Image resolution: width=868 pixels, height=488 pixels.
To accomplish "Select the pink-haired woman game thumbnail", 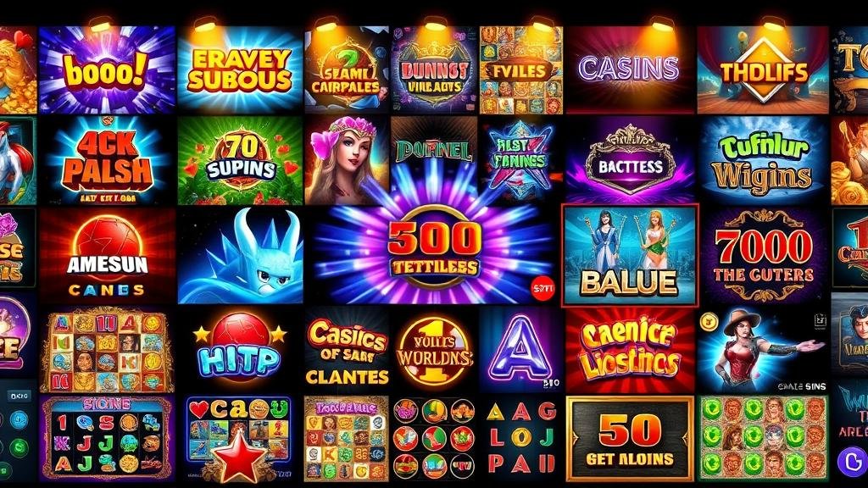I will click(347, 160).
